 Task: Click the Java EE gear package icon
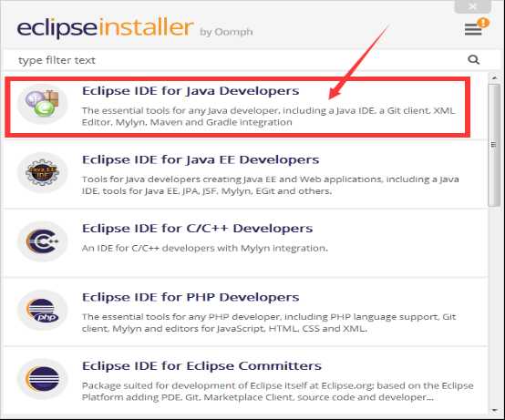pyautogui.click(x=43, y=172)
